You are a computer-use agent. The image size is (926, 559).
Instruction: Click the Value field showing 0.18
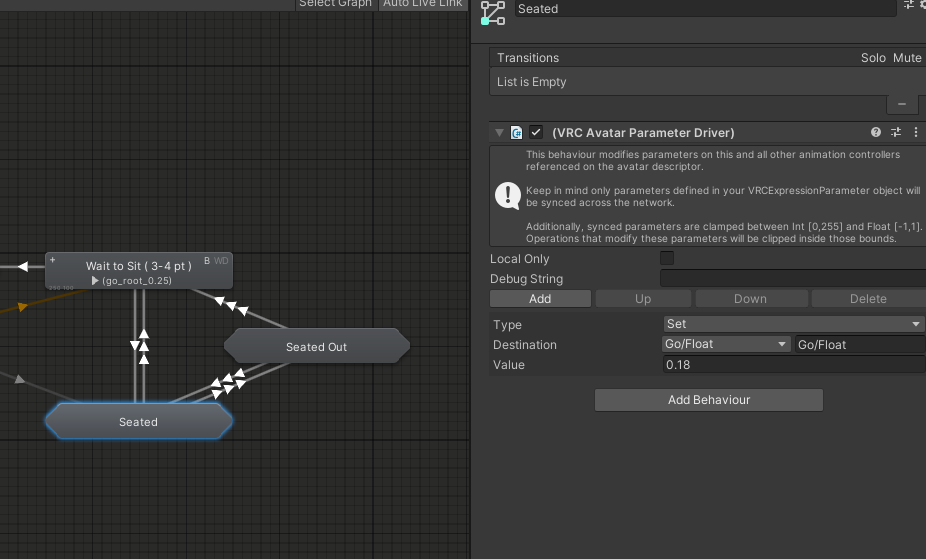[x=794, y=365]
